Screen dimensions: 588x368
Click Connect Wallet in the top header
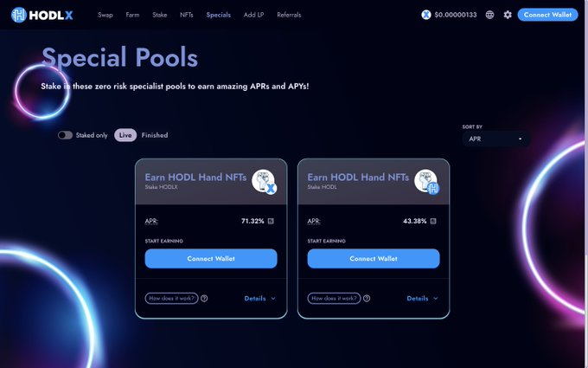547,15
